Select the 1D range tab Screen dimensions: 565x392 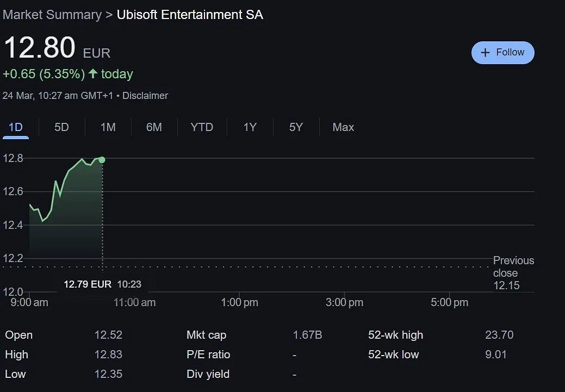coord(15,127)
